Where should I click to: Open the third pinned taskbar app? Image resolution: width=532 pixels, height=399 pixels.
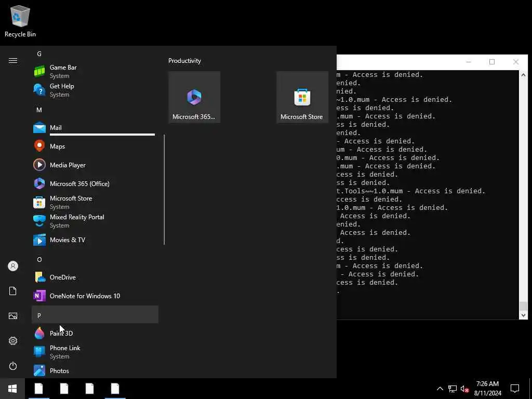click(89, 389)
